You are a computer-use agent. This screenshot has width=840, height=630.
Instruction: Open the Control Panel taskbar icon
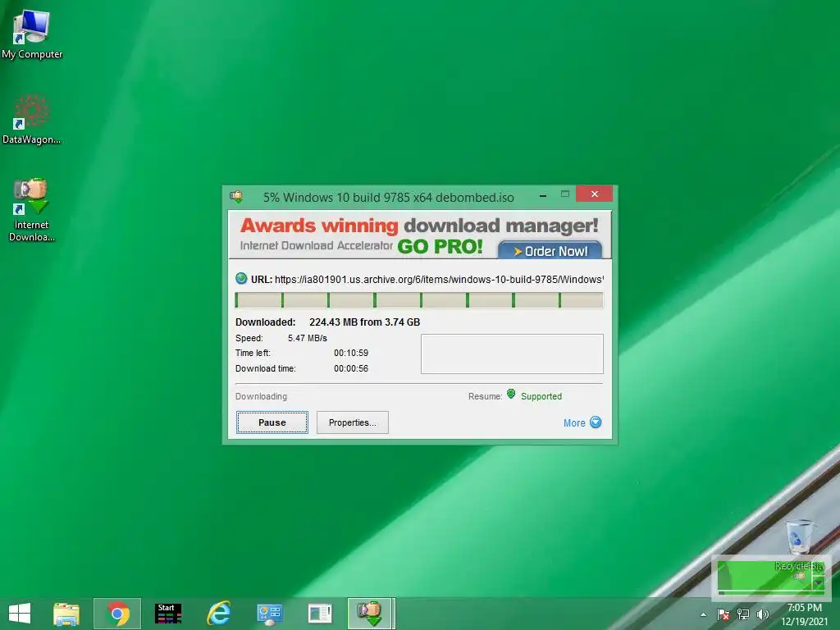coord(269,614)
